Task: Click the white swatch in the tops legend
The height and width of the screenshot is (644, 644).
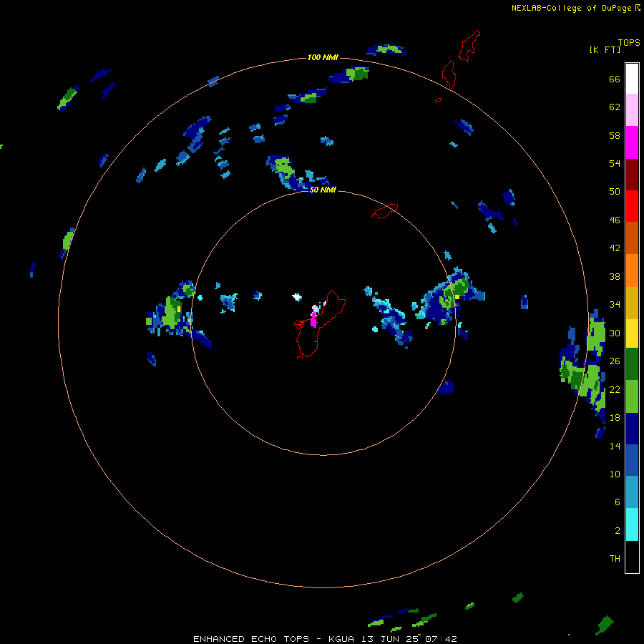Action: point(632,79)
